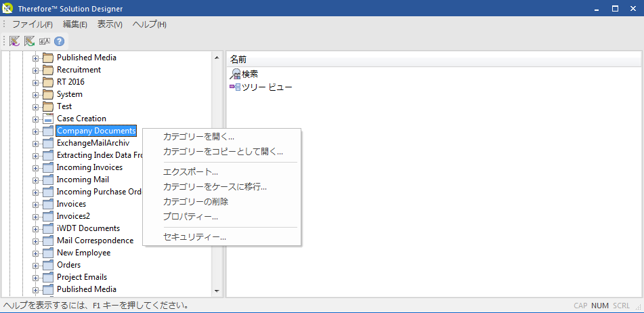Click the designer icon with purple arrow
Screen dimensions: 644x313
[x=15, y=41]
